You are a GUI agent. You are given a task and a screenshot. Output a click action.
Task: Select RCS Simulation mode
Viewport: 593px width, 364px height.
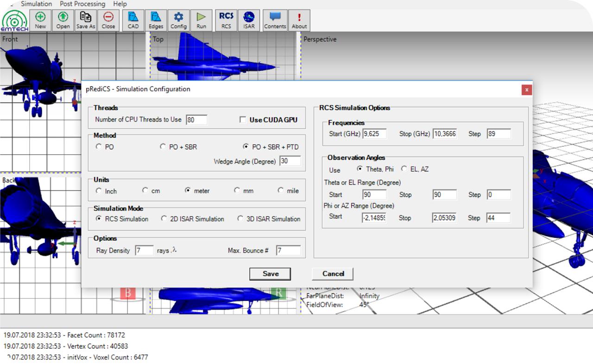(x=98, y=219)
